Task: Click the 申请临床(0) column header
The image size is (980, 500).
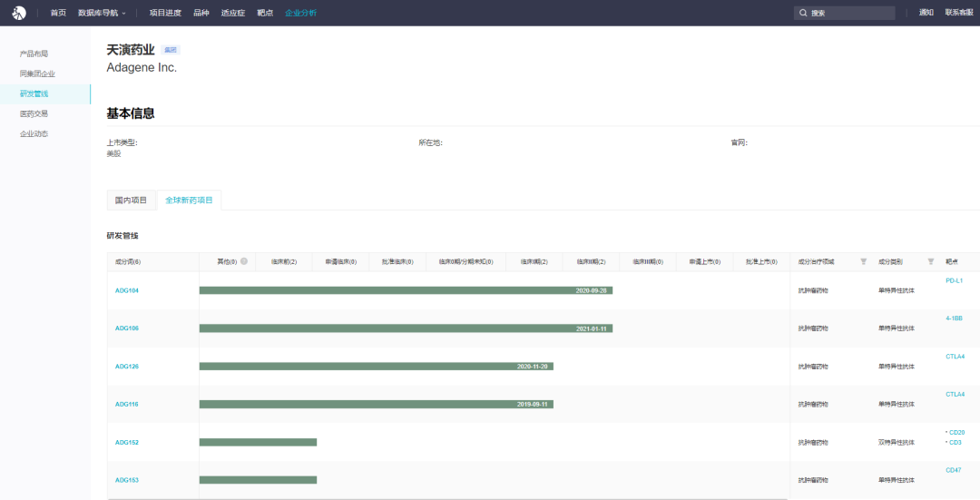Action: [x=340, y=262]
